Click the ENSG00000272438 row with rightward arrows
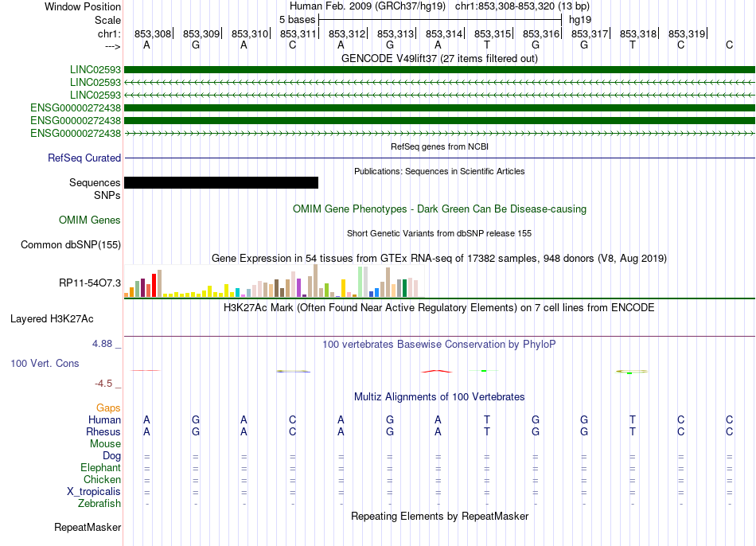This screenshot has height=546, width=756. 439,133
